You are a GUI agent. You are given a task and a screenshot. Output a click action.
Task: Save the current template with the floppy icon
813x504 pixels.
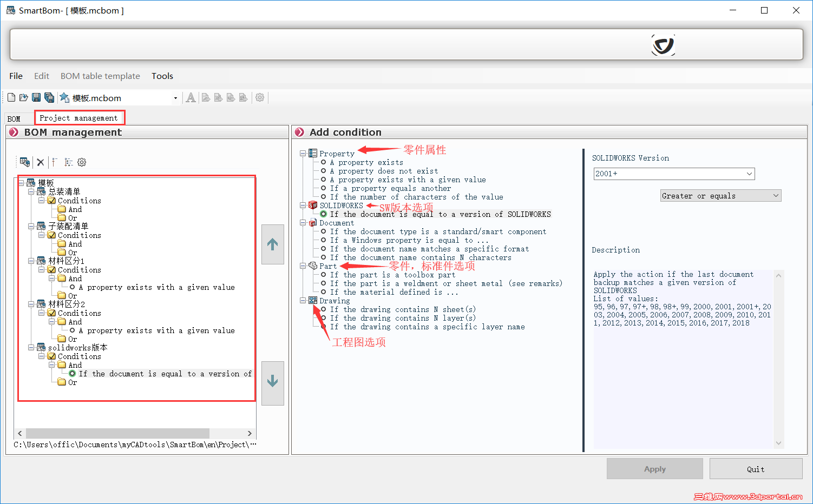point(36,97)
